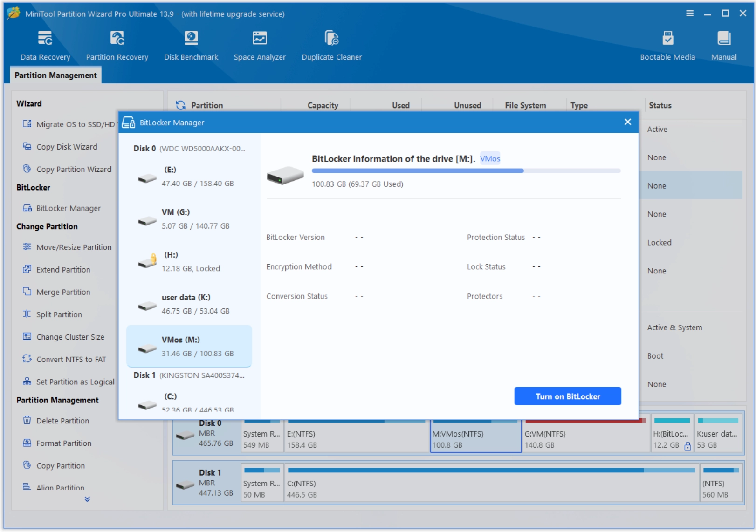Sort by Used column header
The width and height of the screenshot is (756, 532).
401,105
